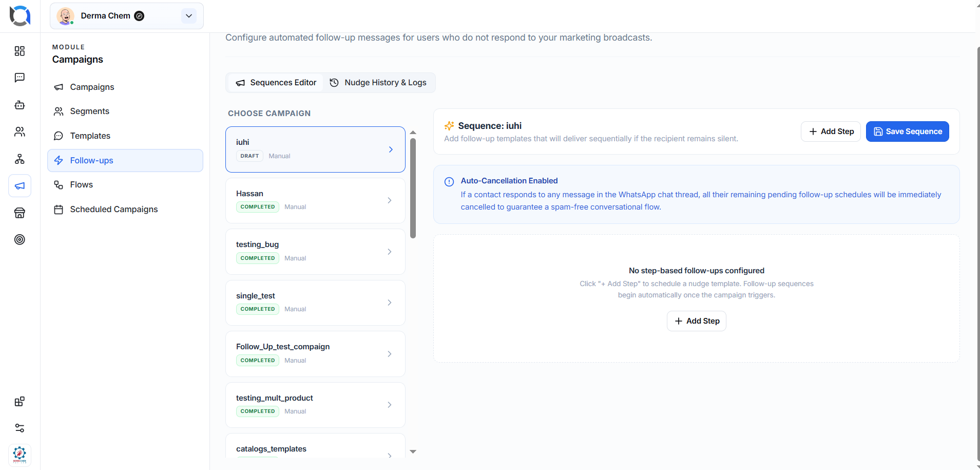Click the campaign list scrollbar thumb
Screen dimensions: 980x470
pos(413,188)
